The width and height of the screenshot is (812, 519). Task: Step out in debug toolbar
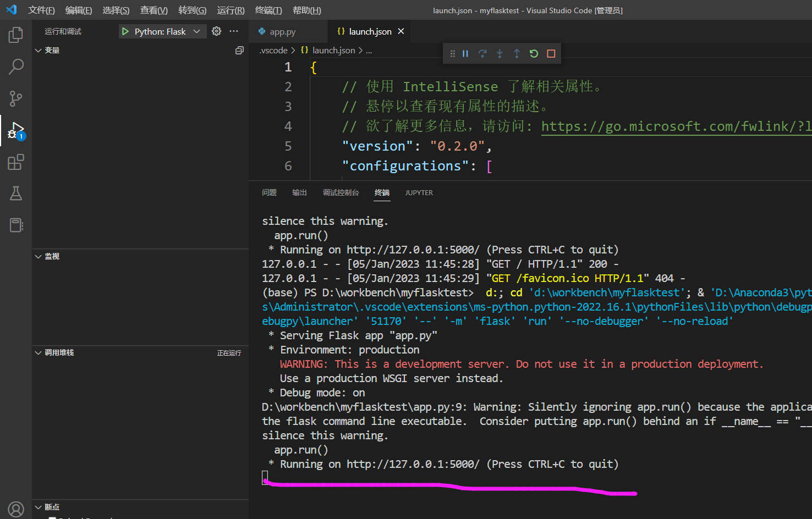517,53
